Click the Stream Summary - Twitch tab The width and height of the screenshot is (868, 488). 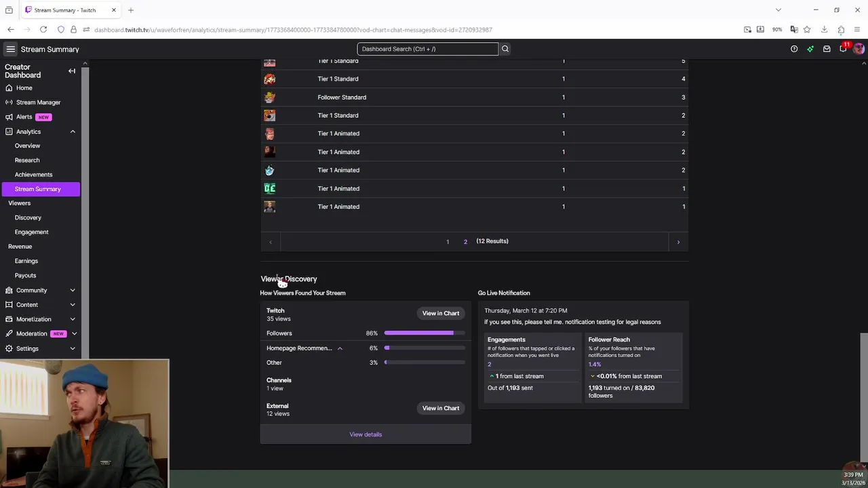[70, 10]
